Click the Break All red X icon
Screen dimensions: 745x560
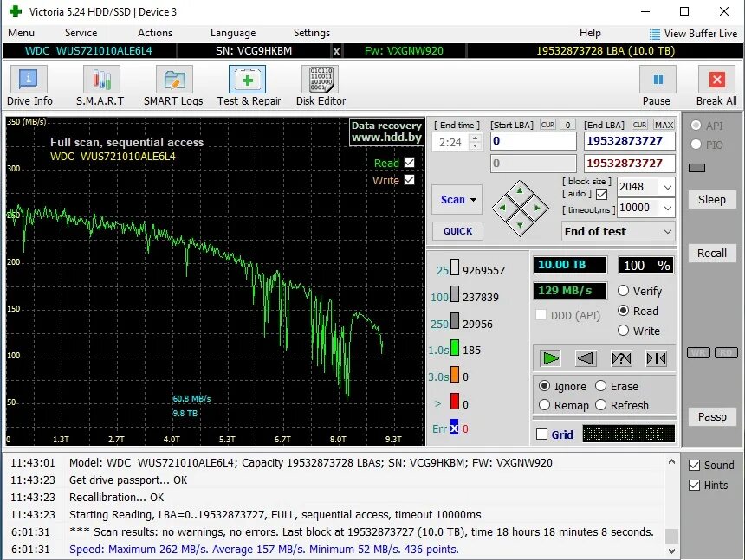tap(716, 80)
